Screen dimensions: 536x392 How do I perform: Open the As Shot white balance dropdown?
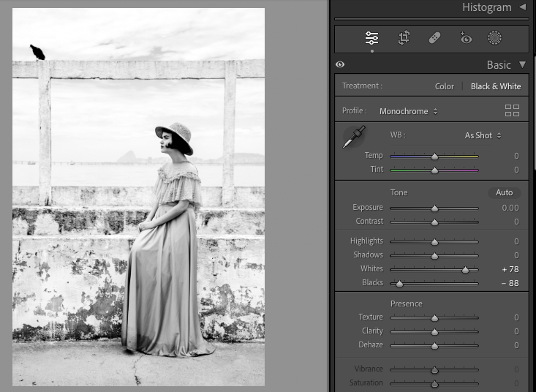click(x=483, y=135)
